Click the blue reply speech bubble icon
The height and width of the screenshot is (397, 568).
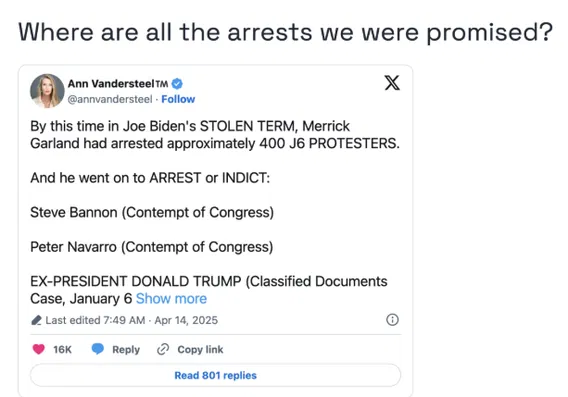coord(98,349)
